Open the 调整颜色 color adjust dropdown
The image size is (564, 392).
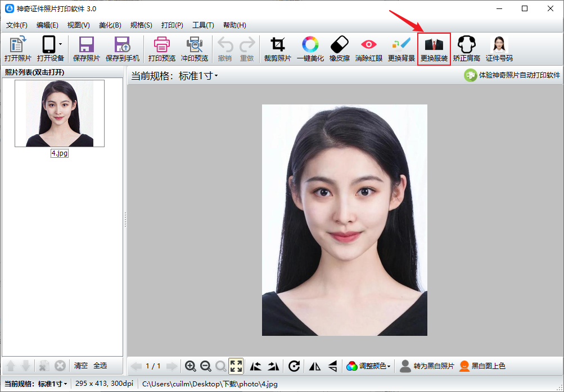click(368, 366)
